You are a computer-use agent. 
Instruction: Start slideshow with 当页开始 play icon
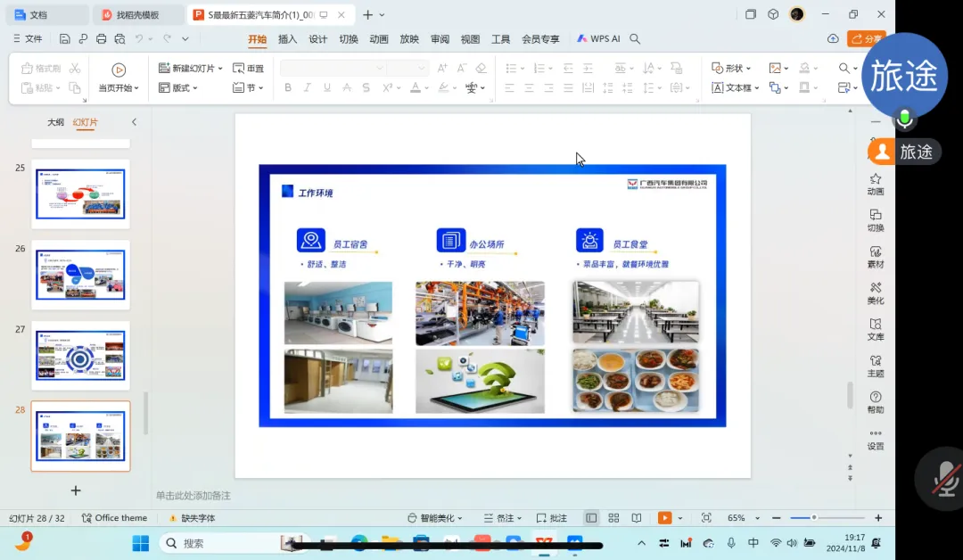point(119,70)
